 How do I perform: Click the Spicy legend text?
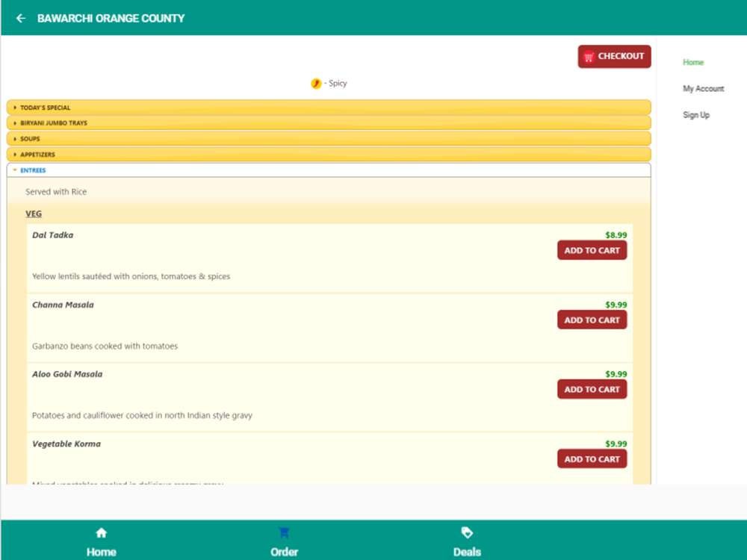click(338, 84)
